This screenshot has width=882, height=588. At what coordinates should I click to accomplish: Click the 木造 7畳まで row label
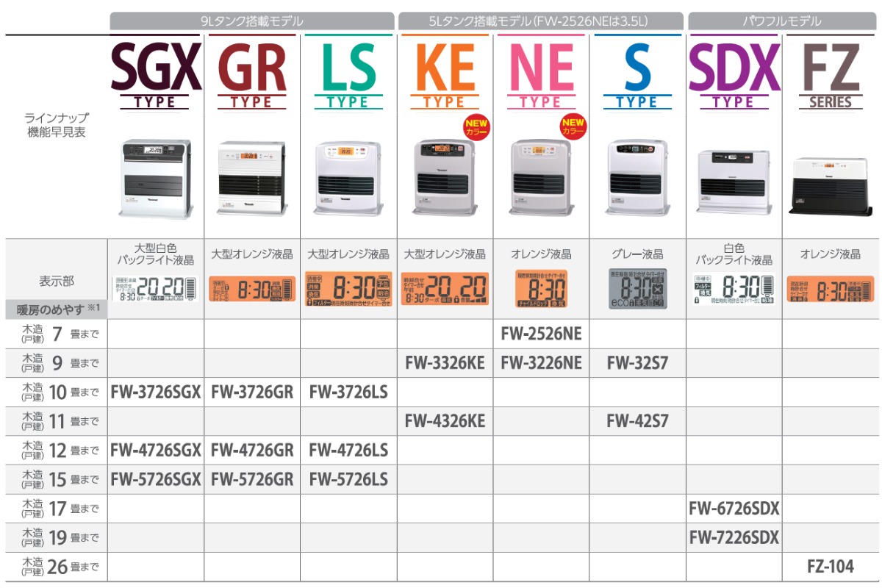coord(60,334)
